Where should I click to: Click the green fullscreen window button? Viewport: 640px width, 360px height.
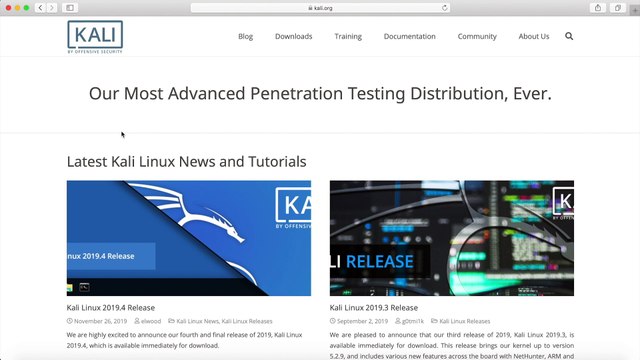pyautogui.click(x=26, y=8)
